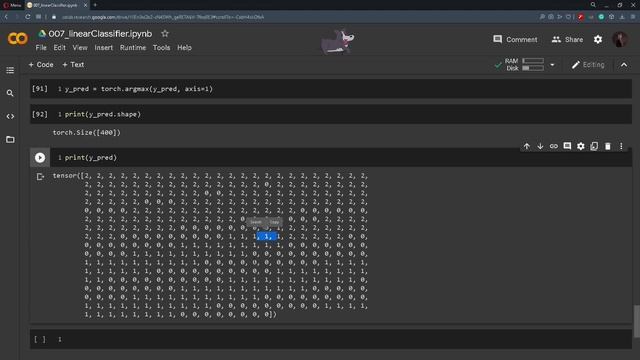640x360 pixels.
Task: Open the Tools menu
Action: click(161, 48)
